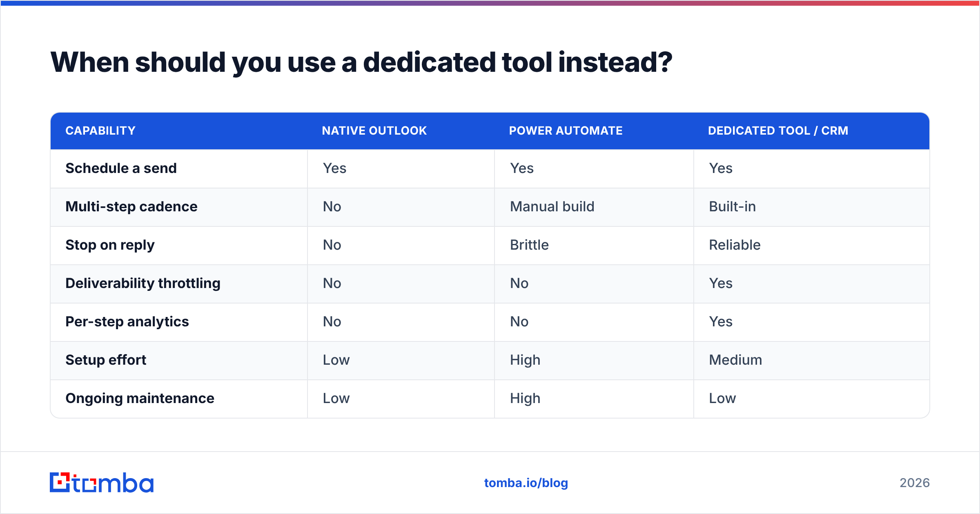This screenshot has width=980, height=514.
Task: Click Power Automate 'No' for Deliverability throttling
Action: coord(519,283)
